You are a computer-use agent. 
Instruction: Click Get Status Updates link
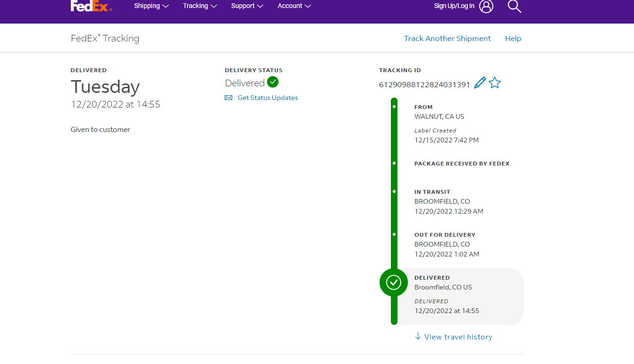click(268, 98)
